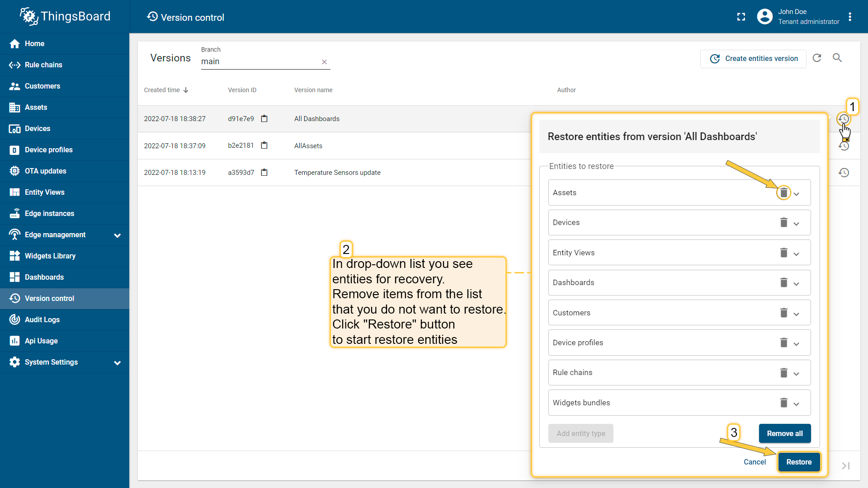Open Widgets Library in sidebar
Image resolution: width=868 pixels, height=488 pixels.
pyautogui.click(x=65, y=256)
